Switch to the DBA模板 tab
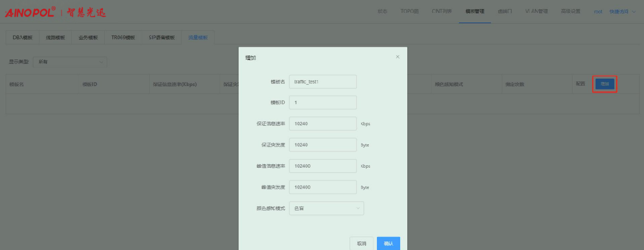 coord(22,38)
